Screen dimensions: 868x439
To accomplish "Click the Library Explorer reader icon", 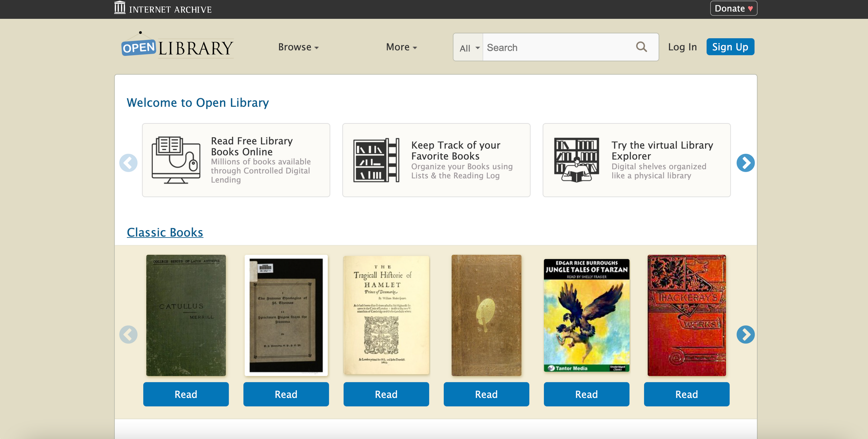I will (576, 160).
